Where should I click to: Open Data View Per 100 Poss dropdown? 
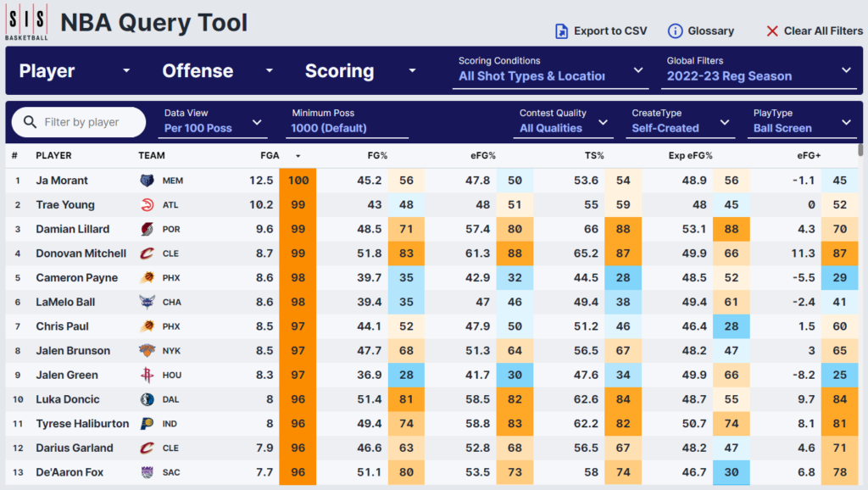point(213,122)
